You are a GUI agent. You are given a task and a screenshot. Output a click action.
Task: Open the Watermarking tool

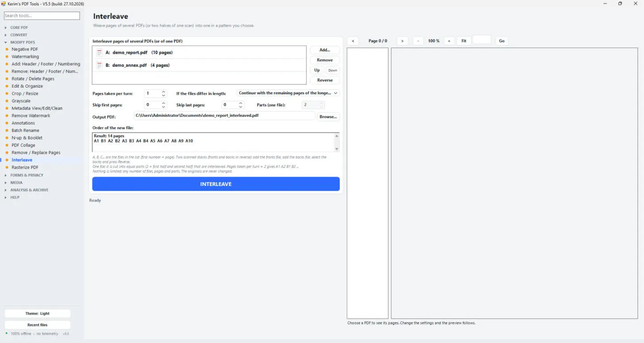point(25,57)
